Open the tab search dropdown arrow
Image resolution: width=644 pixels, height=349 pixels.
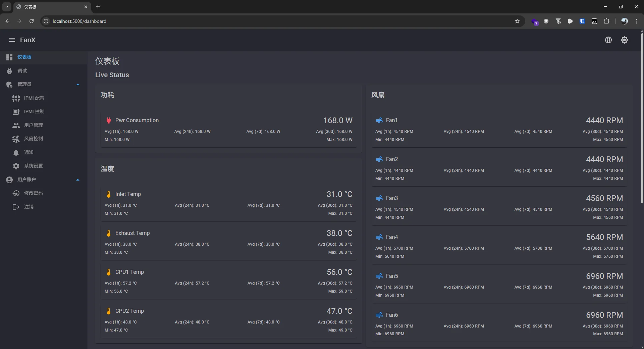click(6, 7)
